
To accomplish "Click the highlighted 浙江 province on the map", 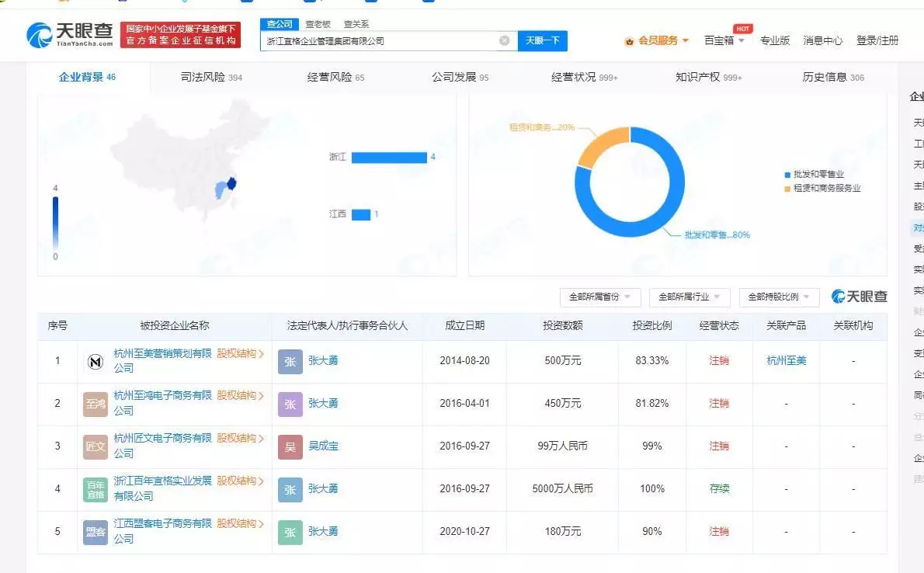I will (x=231, y=184).
